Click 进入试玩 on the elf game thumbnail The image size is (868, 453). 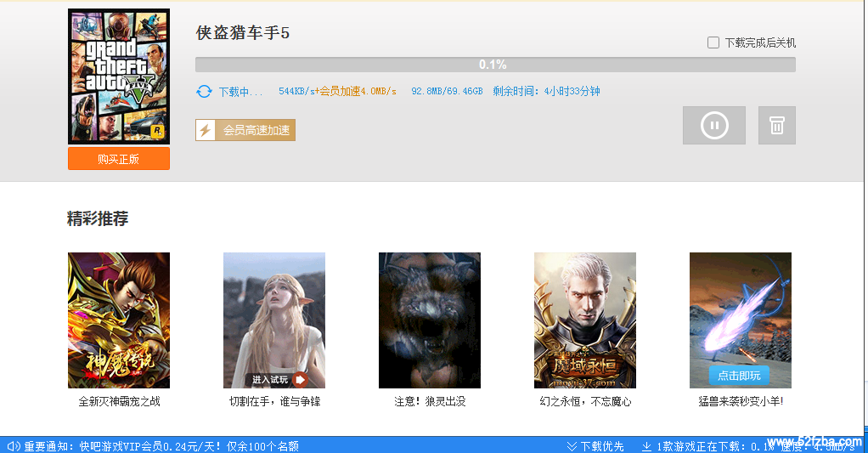click(x=279, y=379)
